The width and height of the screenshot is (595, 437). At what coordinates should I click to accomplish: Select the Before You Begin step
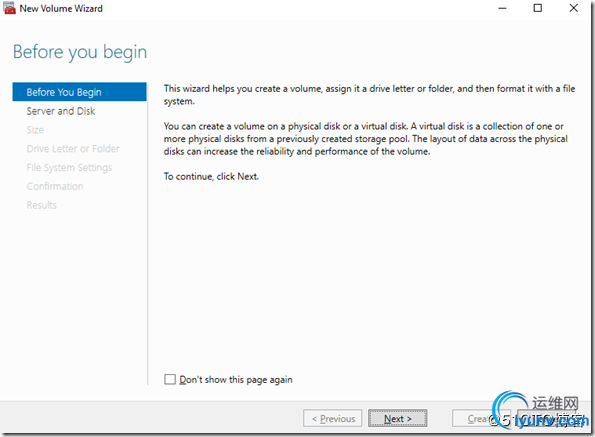pyautogui.click(x=79, y=92)
